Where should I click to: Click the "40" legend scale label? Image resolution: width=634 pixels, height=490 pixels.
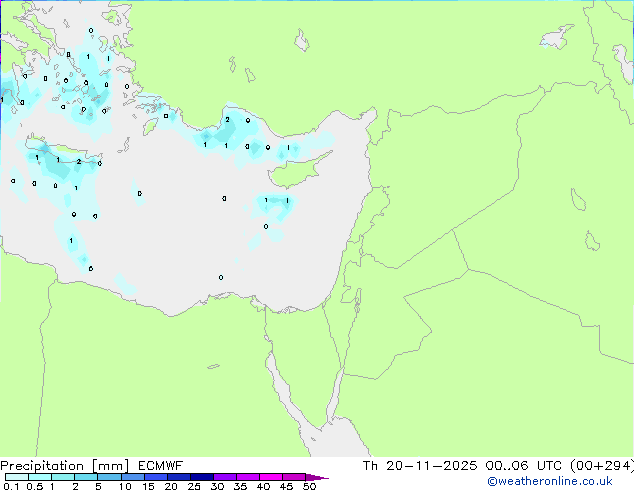click(263, 486)
